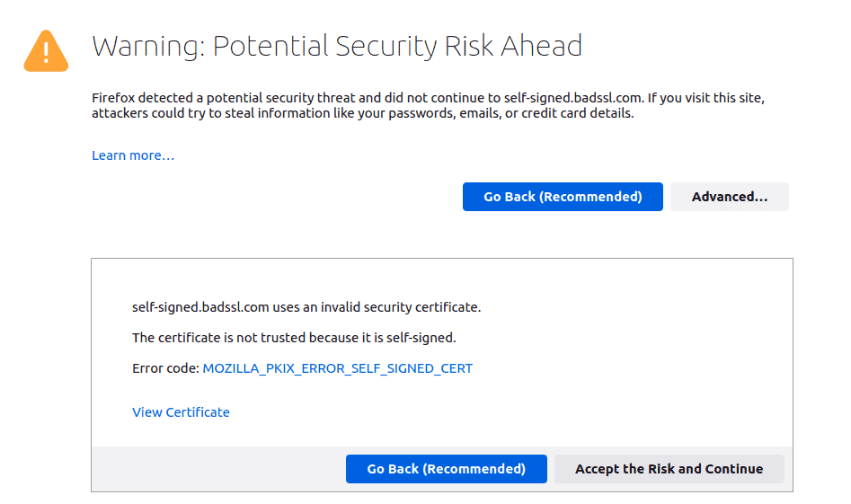Click the orange warning triangle icon
Image resolution: width=851 pixels, height=504 pixels.
coord(46,51)
